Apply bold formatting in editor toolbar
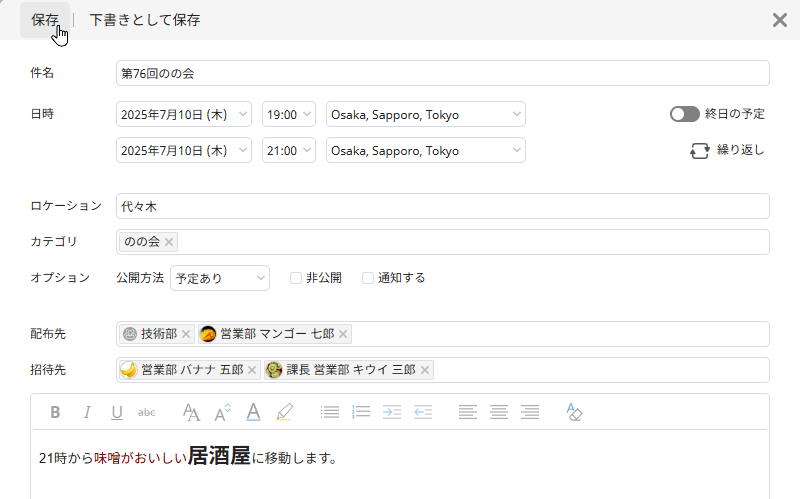This screenshot has height=499, width=800. [x=55, y=412]
